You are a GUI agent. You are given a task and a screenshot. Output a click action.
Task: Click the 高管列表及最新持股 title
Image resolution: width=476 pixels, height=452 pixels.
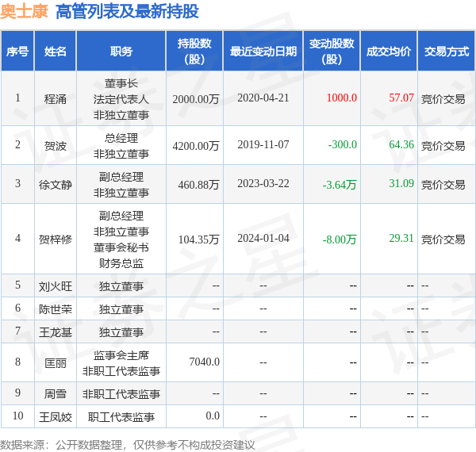click(127, 12)
